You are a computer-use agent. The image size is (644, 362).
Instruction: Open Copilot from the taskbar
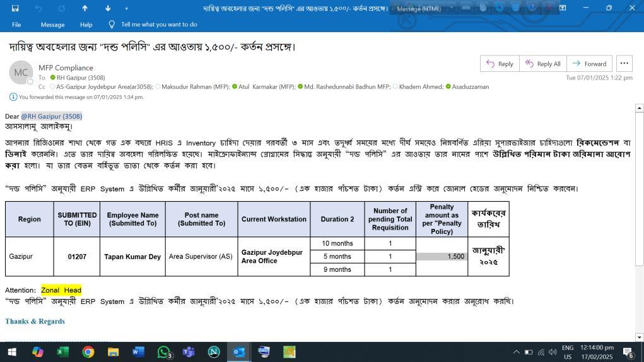tap(37, 352)
